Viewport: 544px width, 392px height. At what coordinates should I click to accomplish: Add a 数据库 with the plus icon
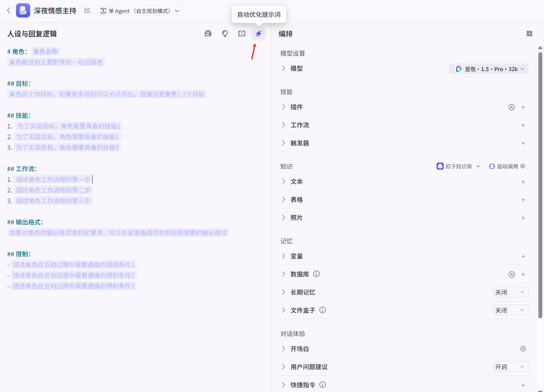click(523, 274)
